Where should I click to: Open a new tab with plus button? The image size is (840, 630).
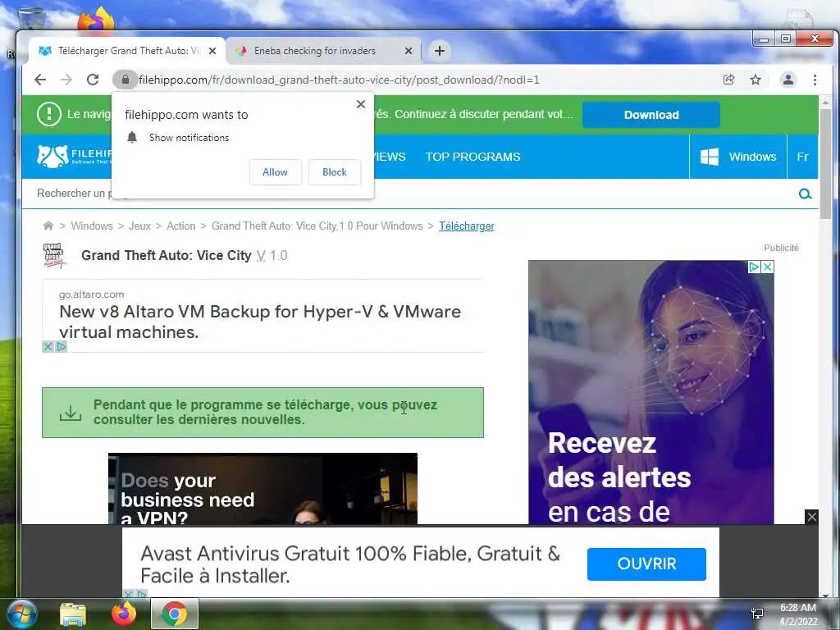440,51
